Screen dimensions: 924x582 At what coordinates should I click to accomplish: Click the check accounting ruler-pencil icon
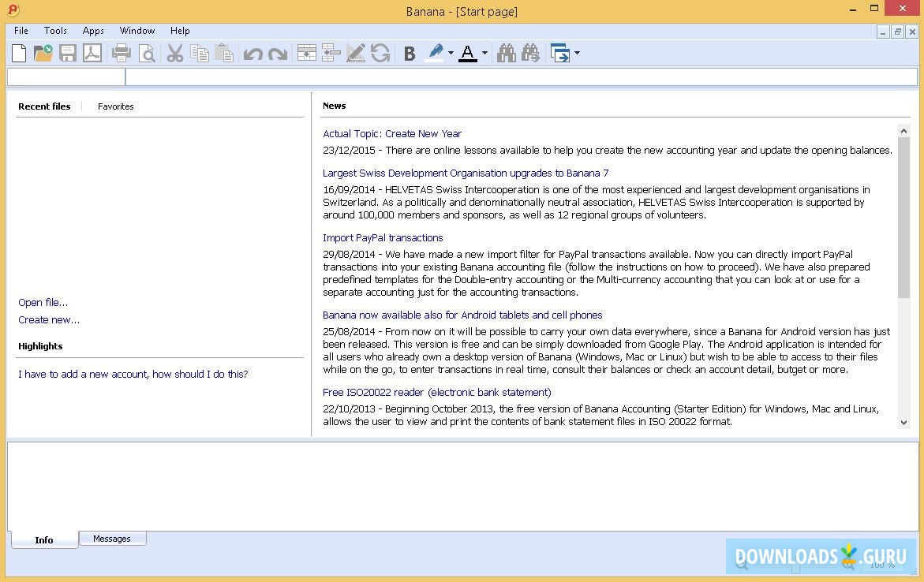[x=355, y=53]
